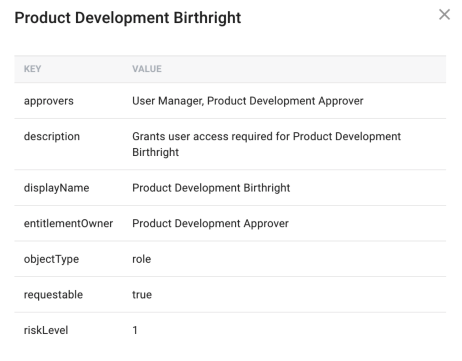
Task: Click the requestable value 'true'
Action: point(142,295)
